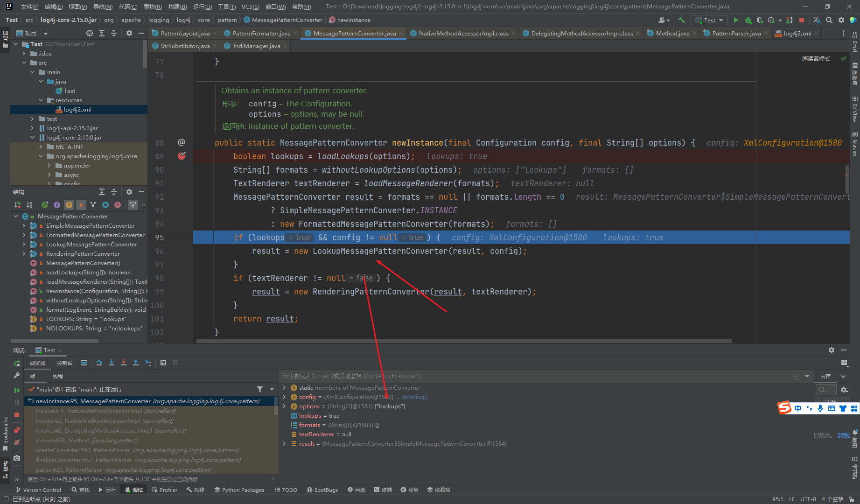
Task: Click the green hammer Build Project icon
Action: pos(681,20)
